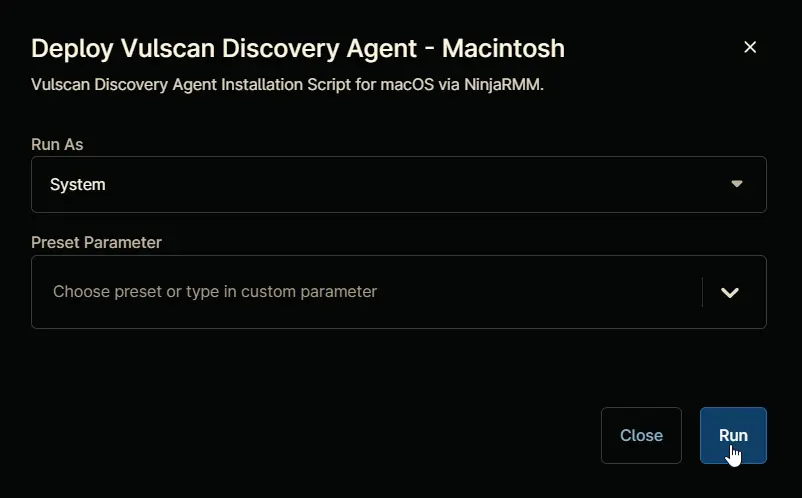Select the "System" value text
The width and height of the screenshot is (802, 498).
click(x=78, y=185)
